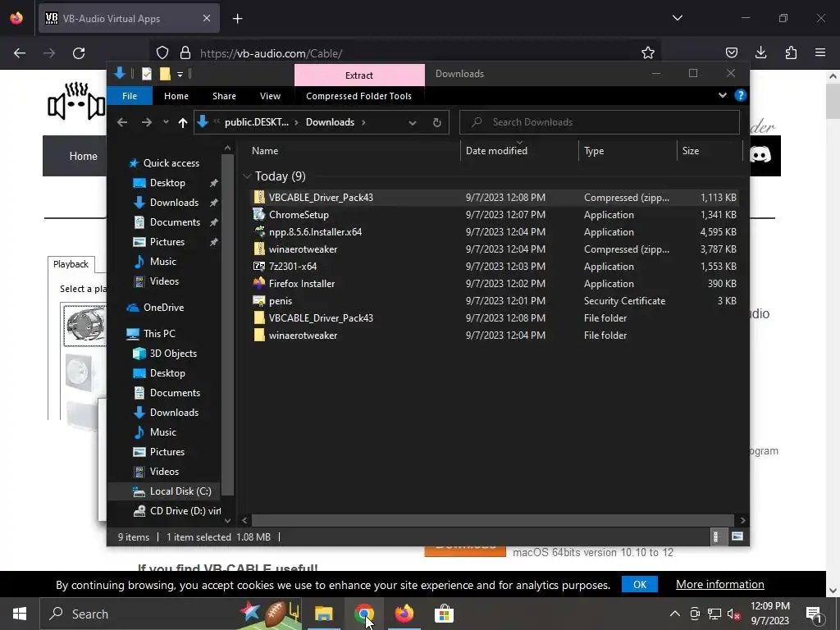Open Firefox downloads panel arrow icon
Image resolution: width=840 pixels, height=630 pixels.
760,52
